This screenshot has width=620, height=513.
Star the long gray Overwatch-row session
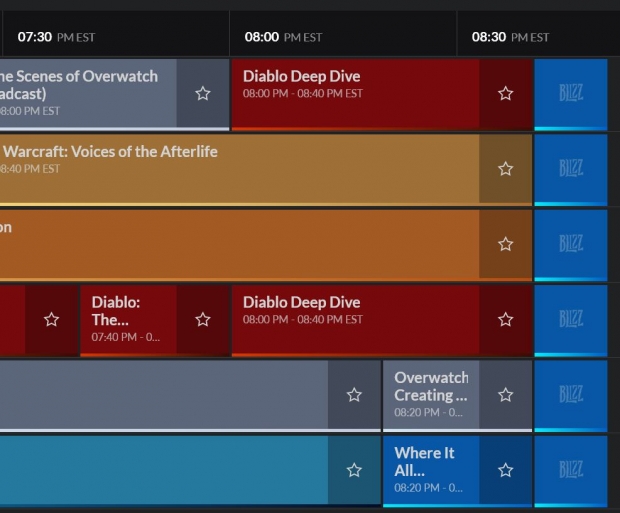[354, 395]
